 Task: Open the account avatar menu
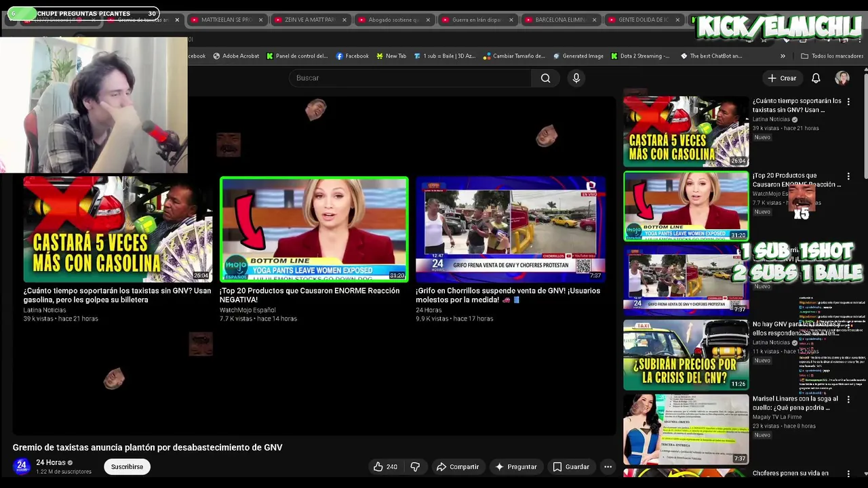(842, 78)
